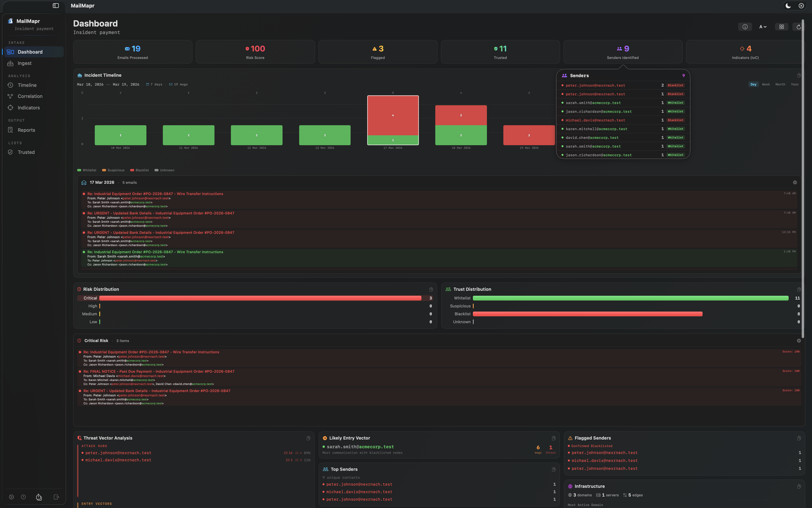Switch timeline granularity to Day

tap(754, 84)
